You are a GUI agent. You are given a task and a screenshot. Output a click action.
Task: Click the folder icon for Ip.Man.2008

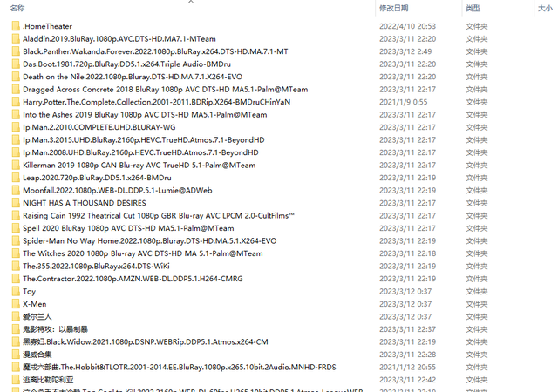(16, 152)
